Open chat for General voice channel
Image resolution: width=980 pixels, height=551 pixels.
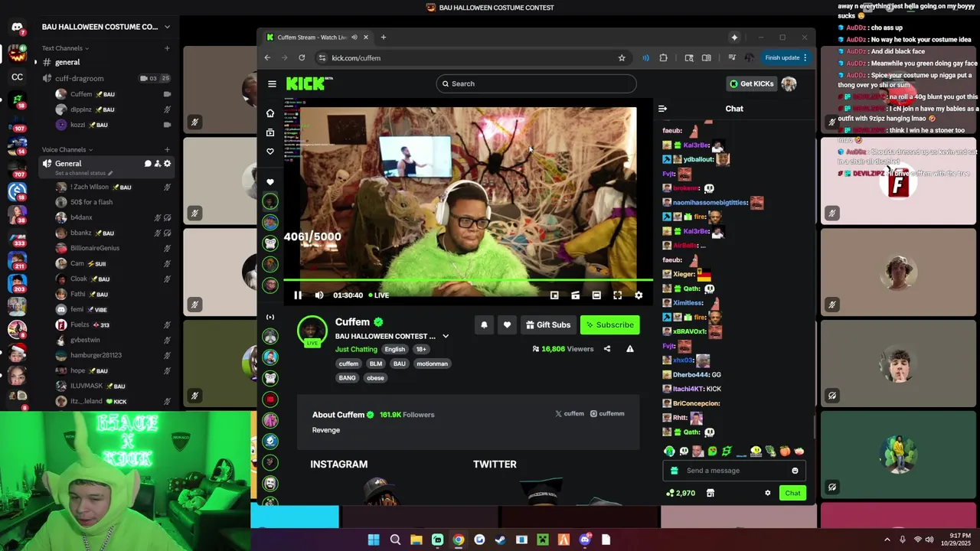pos(148,164)
